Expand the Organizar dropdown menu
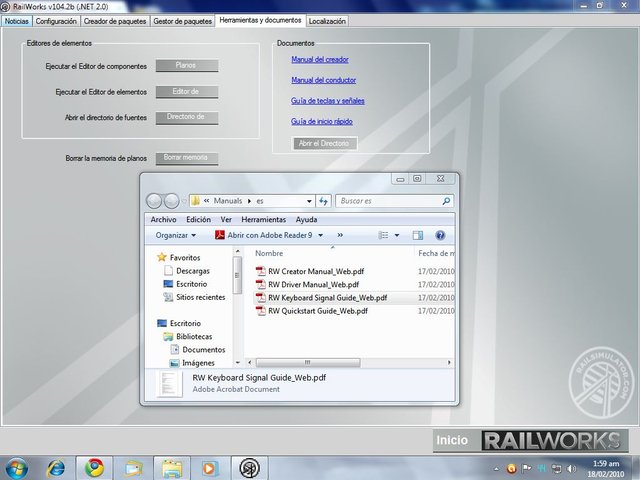Image resolution: width=640 pixels, height=480 pixels. 177,236
